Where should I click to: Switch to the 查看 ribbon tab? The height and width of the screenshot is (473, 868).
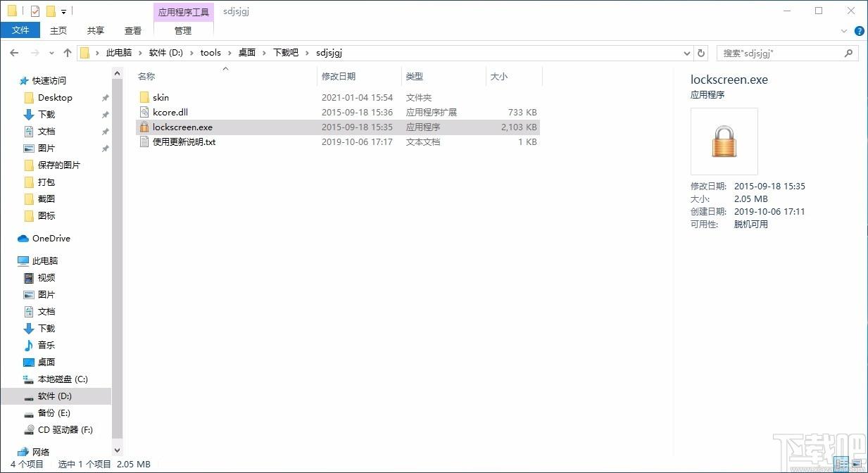tap(133, 30)
